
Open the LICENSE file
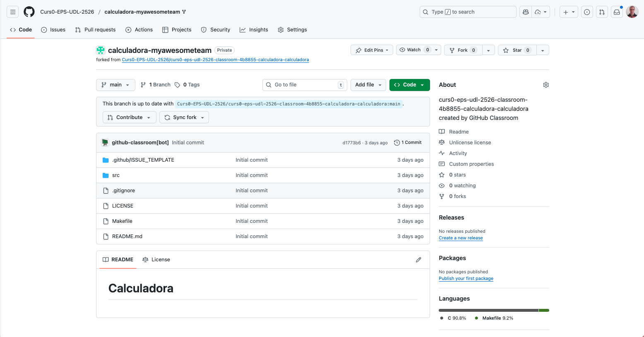click(123, 206)
